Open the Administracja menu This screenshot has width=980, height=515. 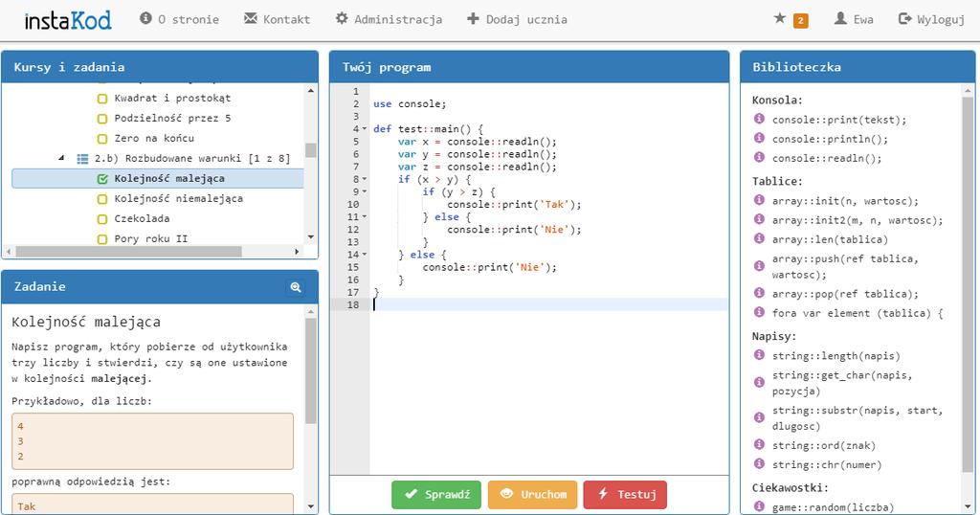point(389,19)
